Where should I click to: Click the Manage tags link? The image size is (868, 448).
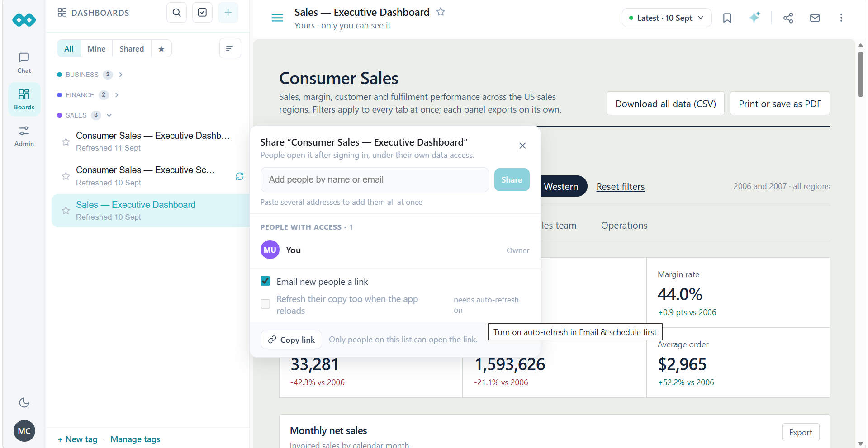pos(135,439)
